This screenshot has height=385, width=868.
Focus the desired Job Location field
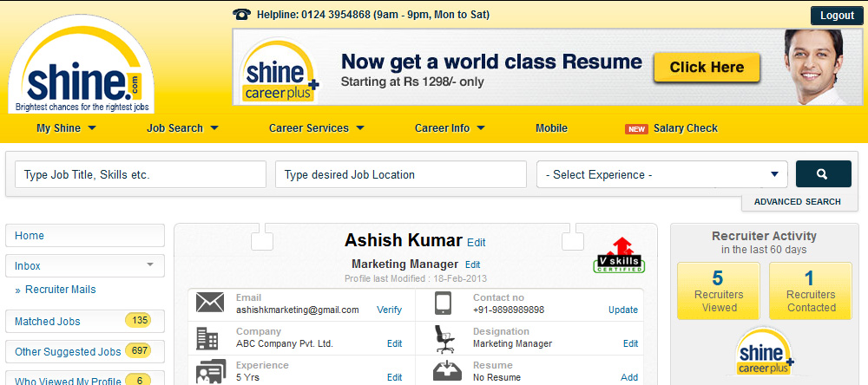[401, 175]
